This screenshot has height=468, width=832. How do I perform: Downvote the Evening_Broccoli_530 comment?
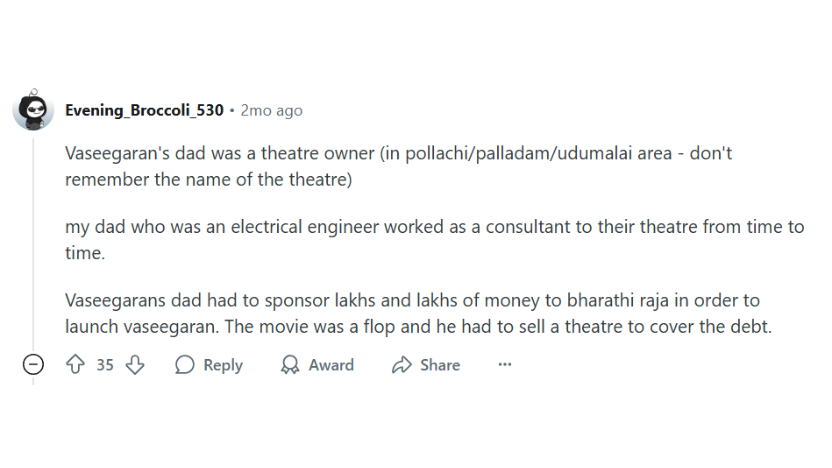pyautogui.click(x=135, y=365)
